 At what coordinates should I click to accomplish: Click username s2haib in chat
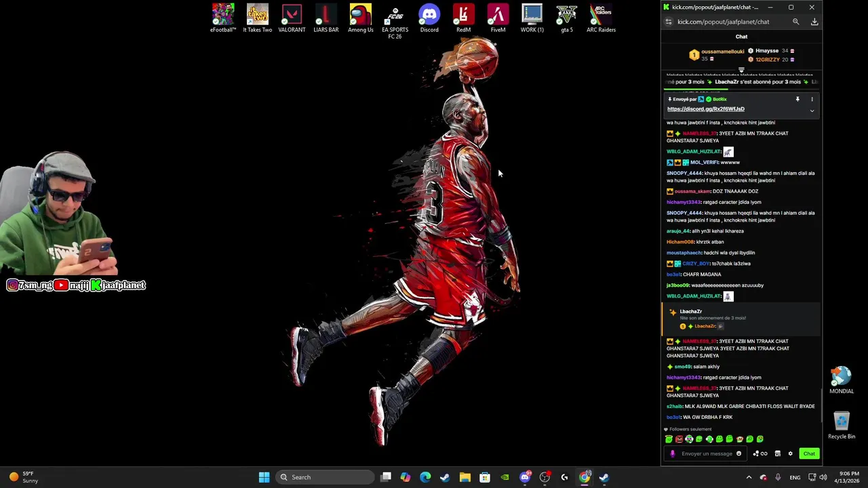[674, 407]
